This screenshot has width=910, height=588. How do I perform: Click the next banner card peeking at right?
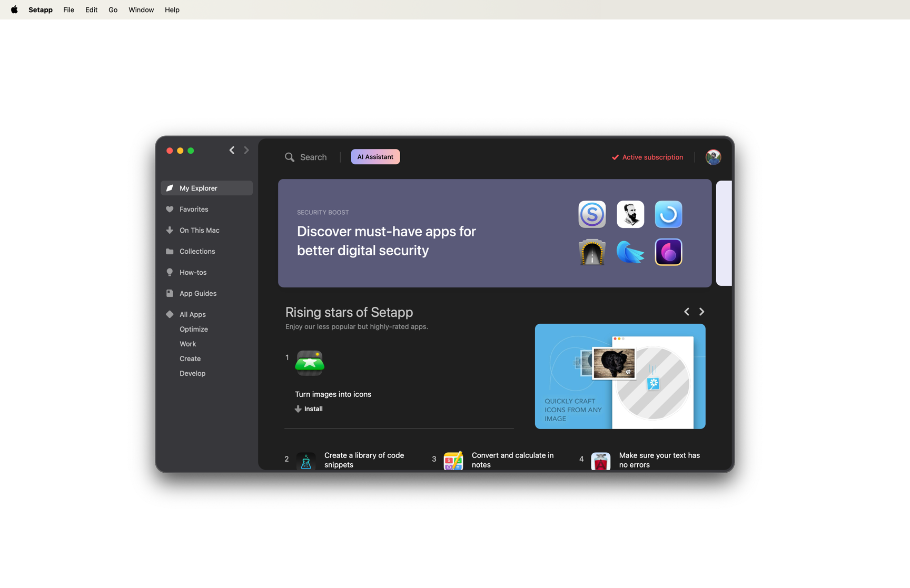(x=724, y=233)
